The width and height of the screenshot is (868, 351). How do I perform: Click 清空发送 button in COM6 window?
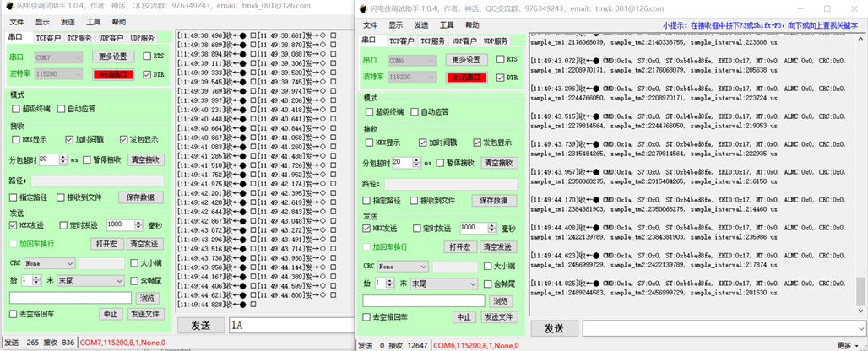499,247
